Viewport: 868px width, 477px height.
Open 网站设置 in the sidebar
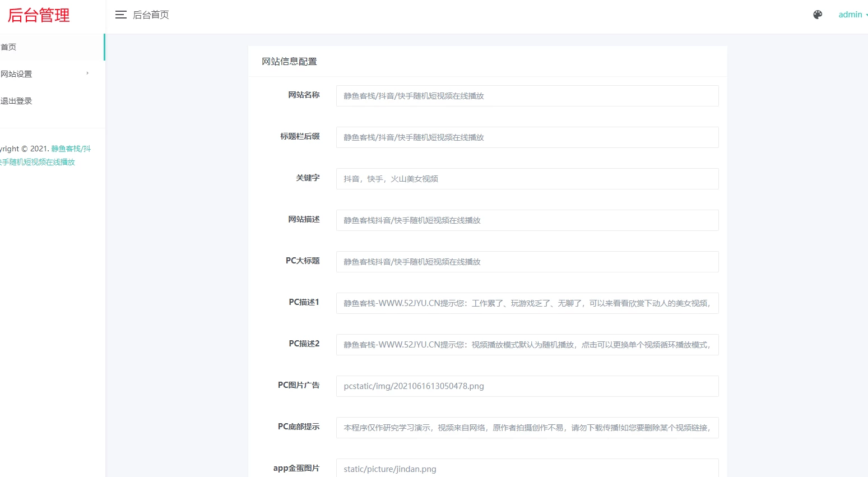click(17, 74)
